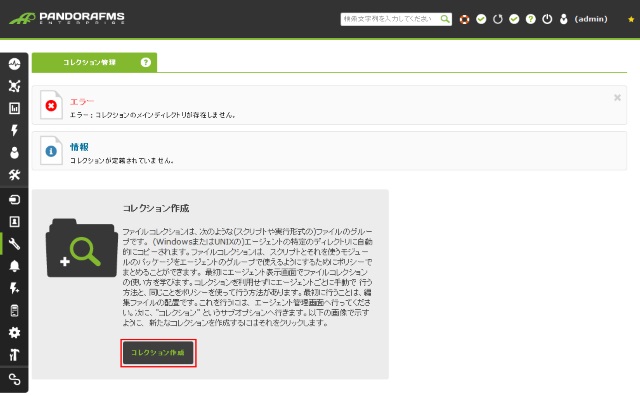
Task: Open the Admin tools hammer sidebar icon
Action: pyautogui.click(x=14, y=355)
